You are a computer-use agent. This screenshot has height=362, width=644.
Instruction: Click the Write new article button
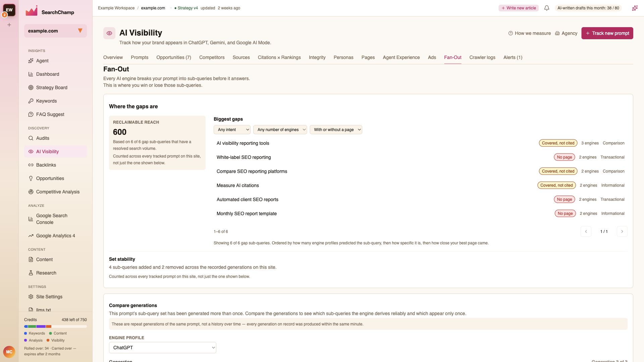[x=519, y=8]
